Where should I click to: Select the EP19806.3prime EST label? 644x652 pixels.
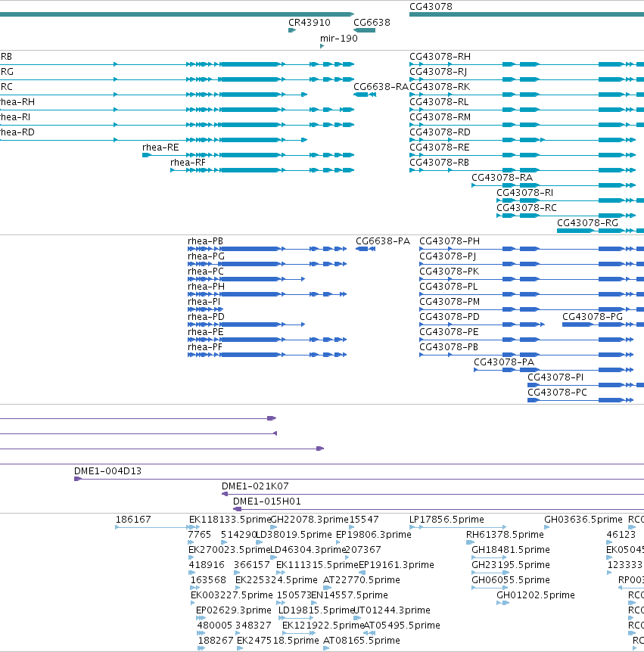374,535
